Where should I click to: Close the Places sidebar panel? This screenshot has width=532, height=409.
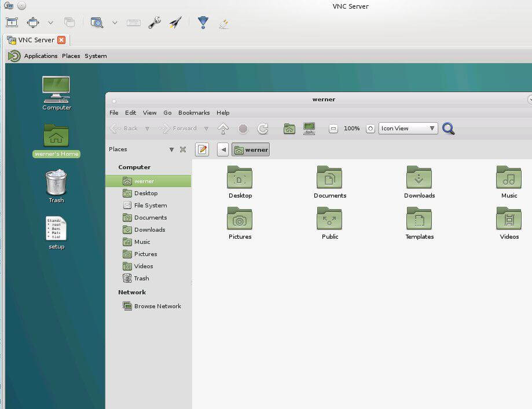coord(183,149)
